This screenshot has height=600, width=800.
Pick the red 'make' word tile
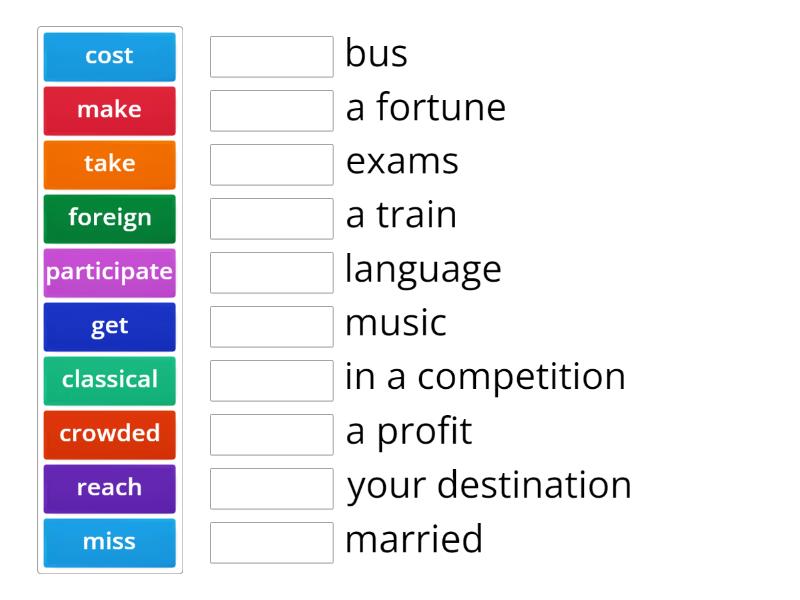(x=110, y=111)
